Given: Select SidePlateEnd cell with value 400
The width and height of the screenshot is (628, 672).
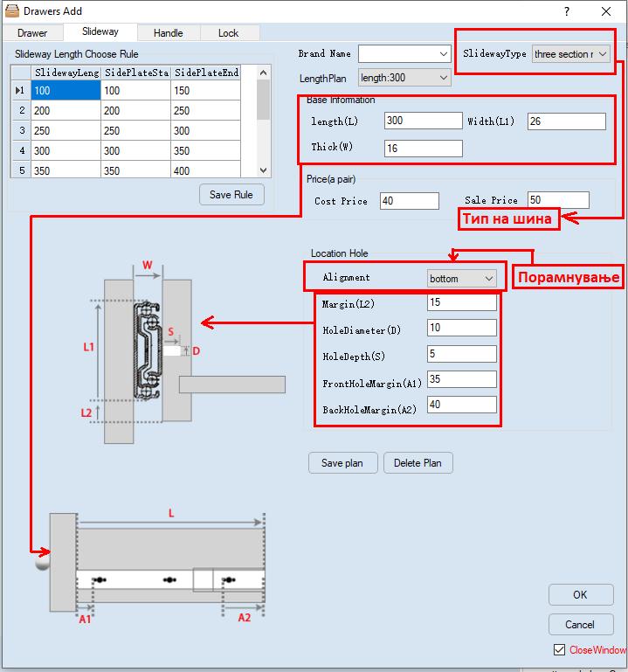Looking at the screenshot, I should point(205,170).
